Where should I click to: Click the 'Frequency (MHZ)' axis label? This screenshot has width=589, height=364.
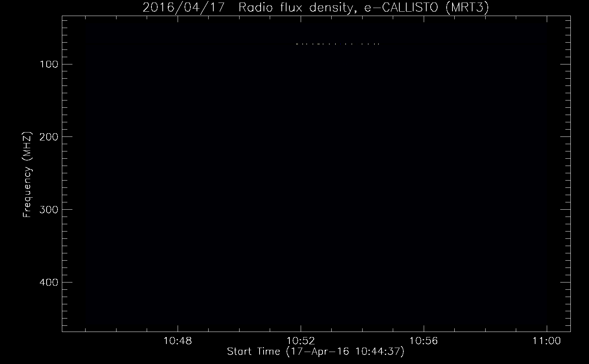27,175
